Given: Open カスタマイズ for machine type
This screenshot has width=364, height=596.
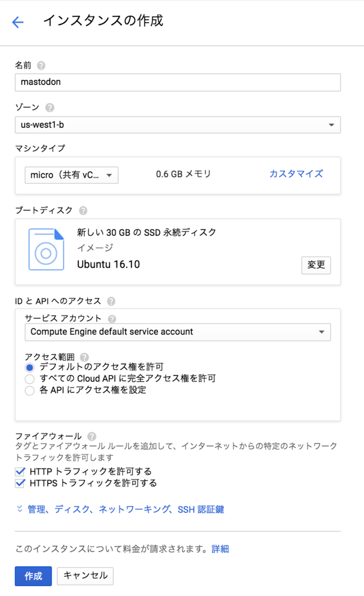Looking at the screenshot, I should click(x=297, y=175).
